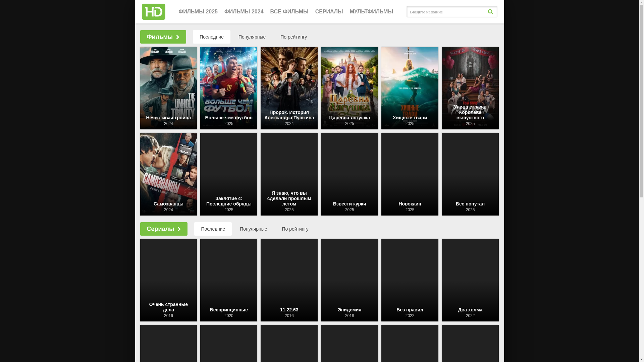
Task: Open the Два холма series card
Action: click(470, 280)
